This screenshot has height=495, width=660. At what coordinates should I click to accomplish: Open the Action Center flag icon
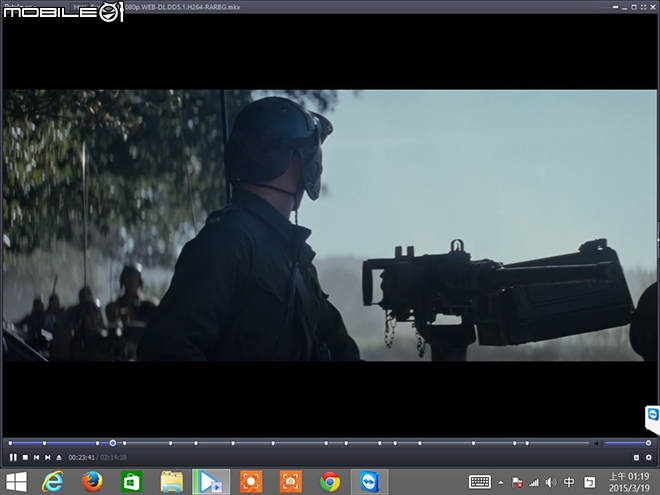[x=517, y=482]
